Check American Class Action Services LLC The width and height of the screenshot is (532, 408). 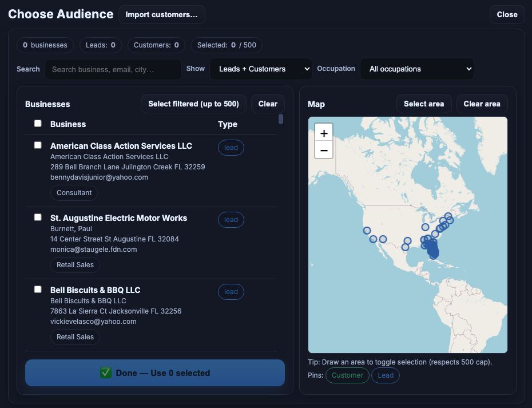click(x=38, y=145)
